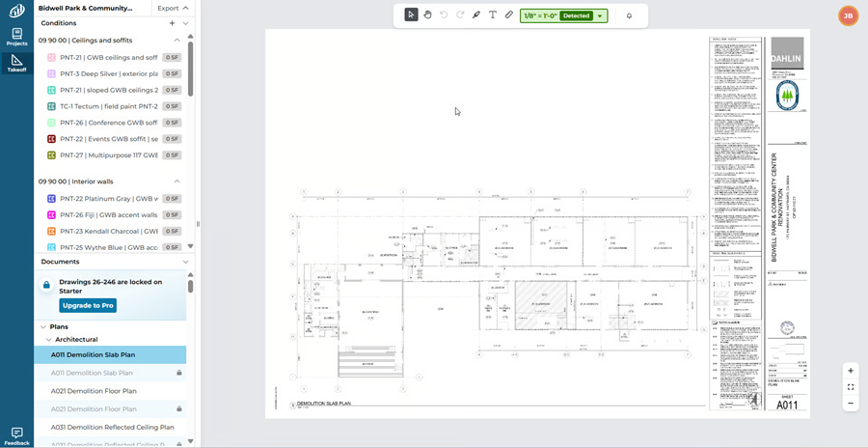868x448 pixels.
Task: Collapse the Ceilings and soffits group
Action: tap(177, 41)
